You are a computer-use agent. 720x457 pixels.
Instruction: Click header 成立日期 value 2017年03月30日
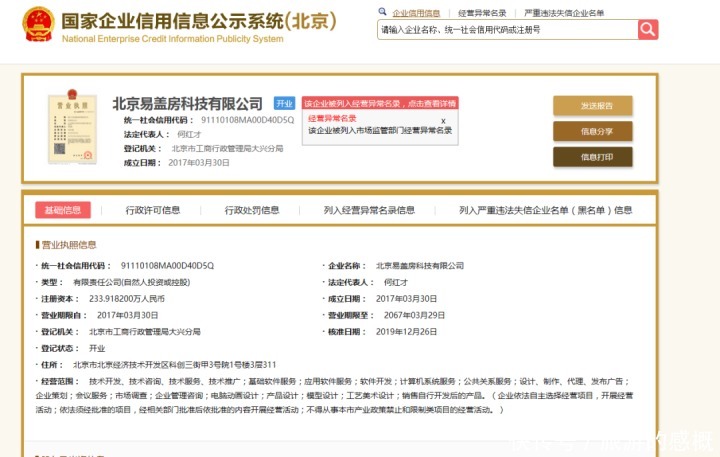(x=199, y=163)
